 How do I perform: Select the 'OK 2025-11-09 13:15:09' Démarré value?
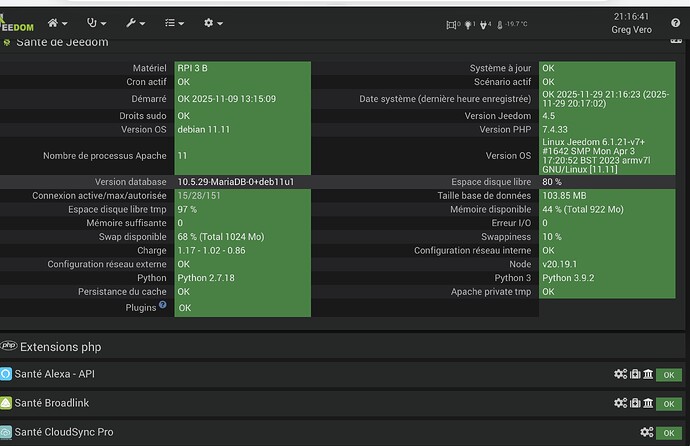pos(227,99)
